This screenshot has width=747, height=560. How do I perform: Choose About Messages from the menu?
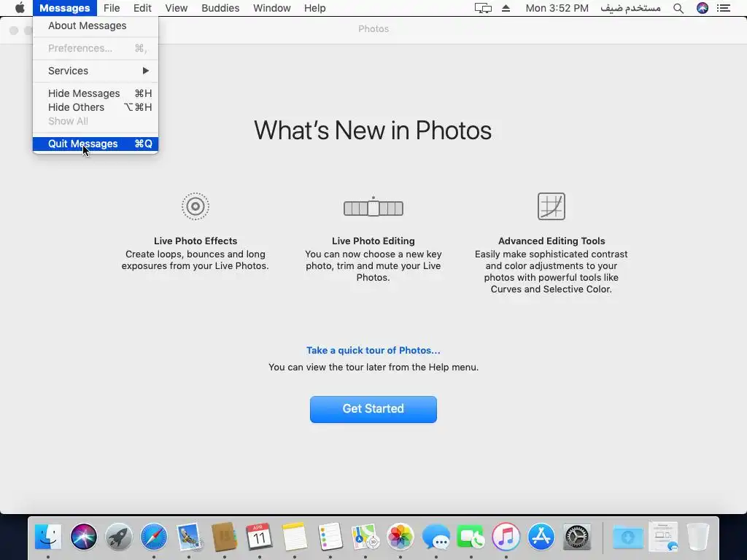[96, 26]
